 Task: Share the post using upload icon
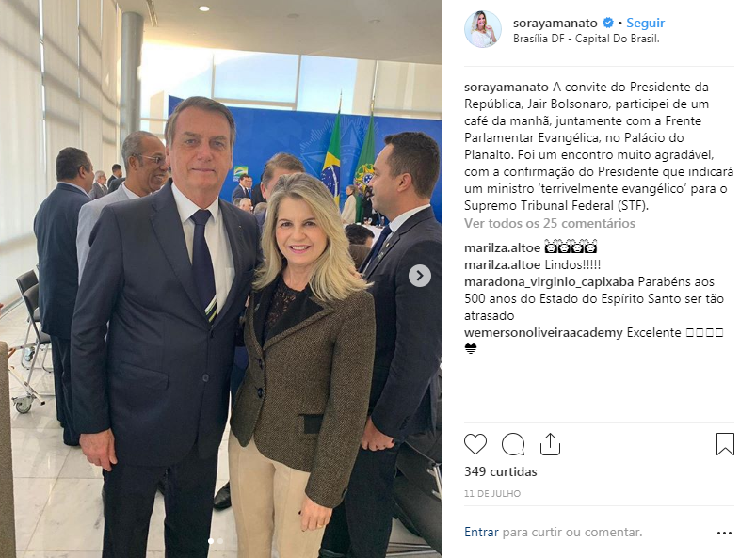click(550, 444)
